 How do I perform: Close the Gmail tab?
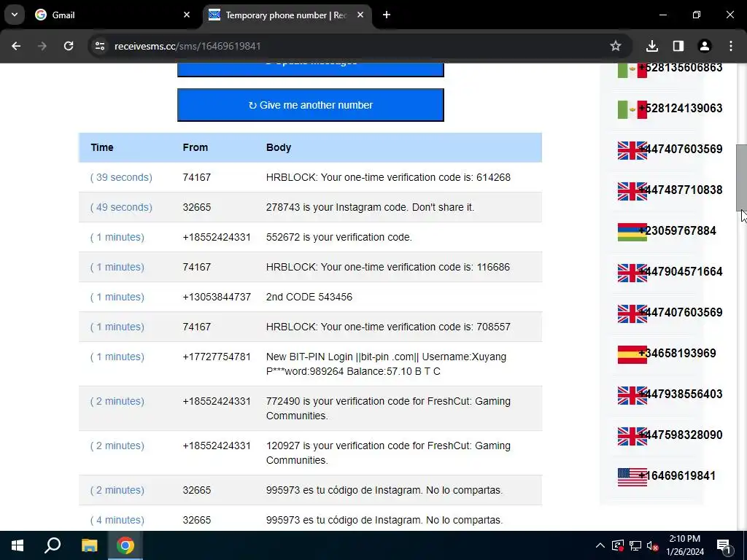coord(187,15)
